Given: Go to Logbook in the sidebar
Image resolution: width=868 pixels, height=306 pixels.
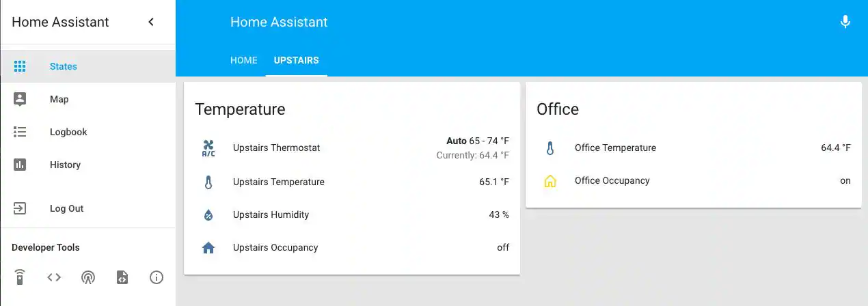Looking at the screenshot, I should (x=68, y=132).
